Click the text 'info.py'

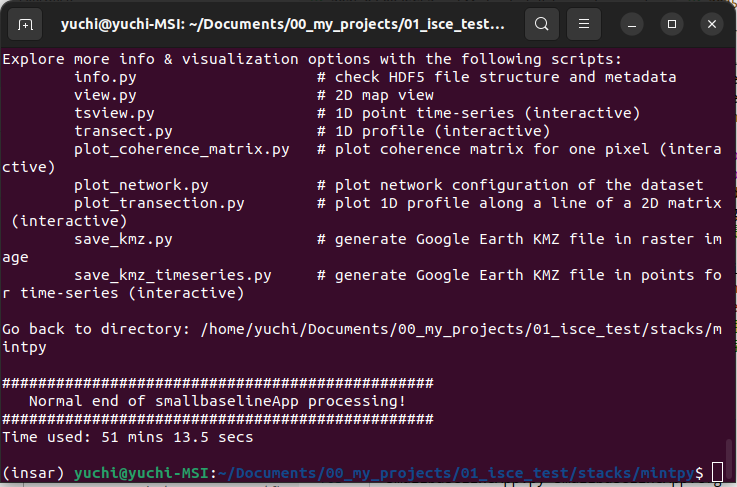tap(105, 77)
